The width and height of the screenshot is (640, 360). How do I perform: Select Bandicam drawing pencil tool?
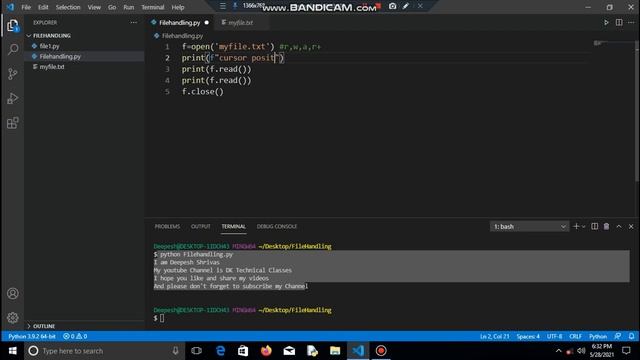point(406,6)
